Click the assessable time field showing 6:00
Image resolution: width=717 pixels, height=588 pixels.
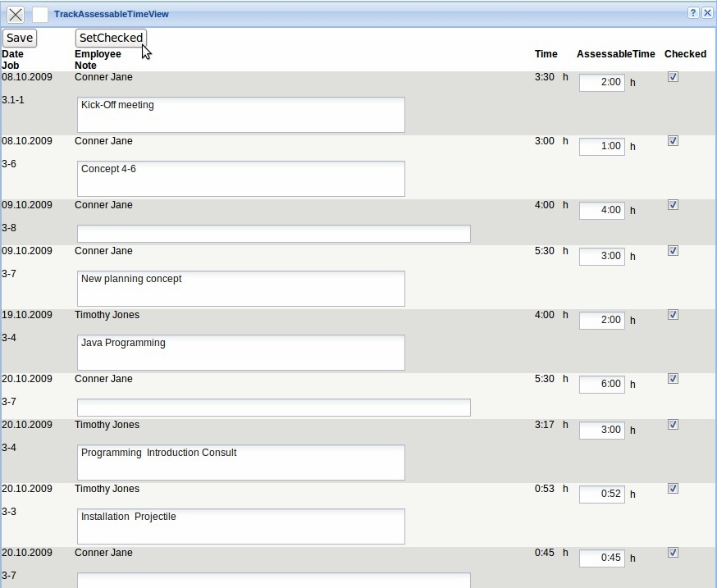pos(602,384)
